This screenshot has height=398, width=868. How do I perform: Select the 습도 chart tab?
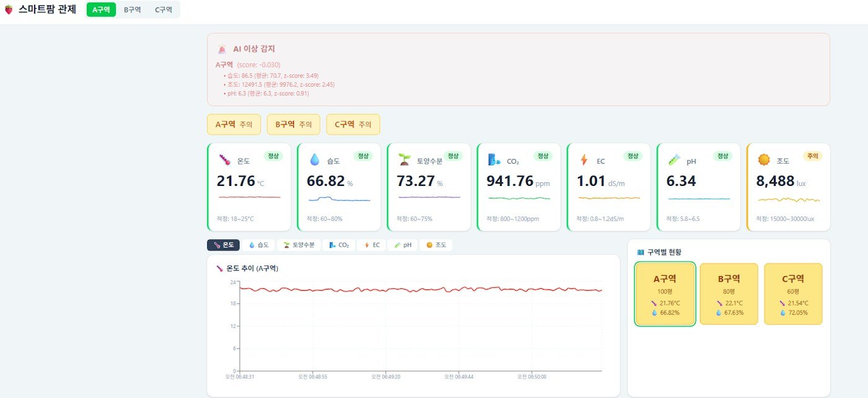(x=259, y=245)
